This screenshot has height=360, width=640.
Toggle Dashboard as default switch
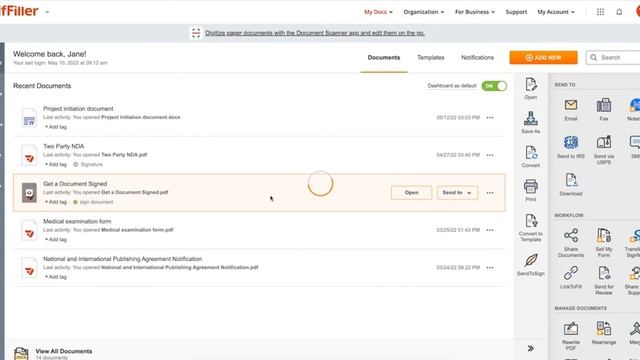[494, 86]
